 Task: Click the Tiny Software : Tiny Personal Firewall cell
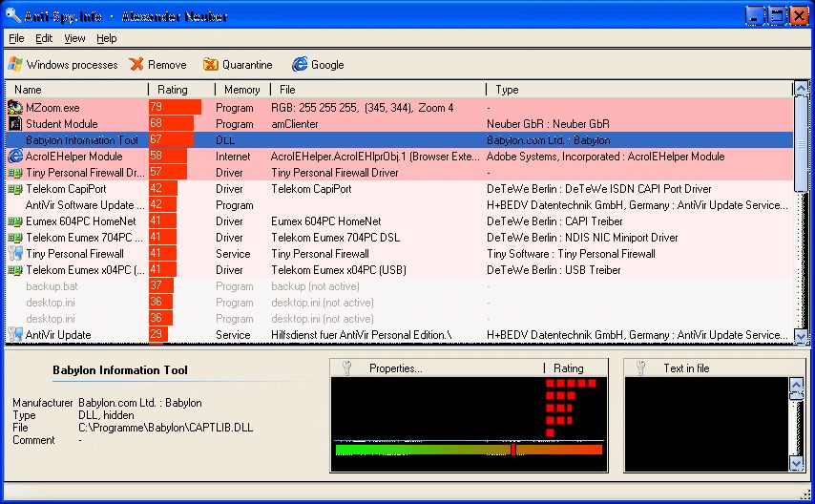click(x=571, y=254)
